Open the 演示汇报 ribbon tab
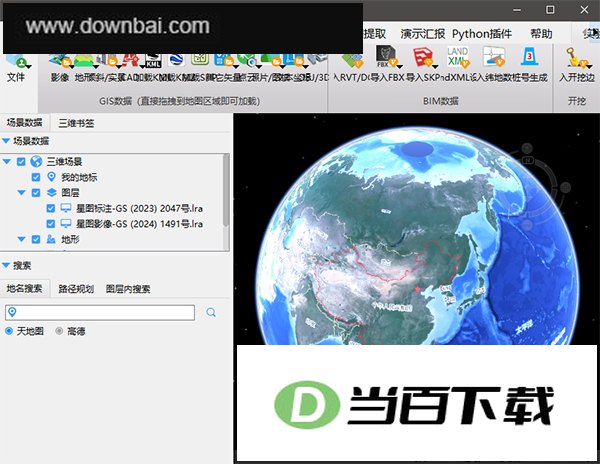The width and height of the screenshot is (600, 464). (423, 34)
